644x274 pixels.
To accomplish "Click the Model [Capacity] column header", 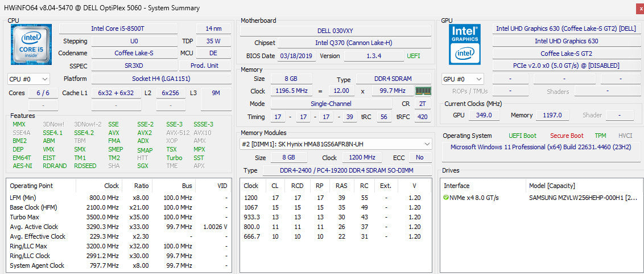I will pyautogui.click(x=552, y=186).
